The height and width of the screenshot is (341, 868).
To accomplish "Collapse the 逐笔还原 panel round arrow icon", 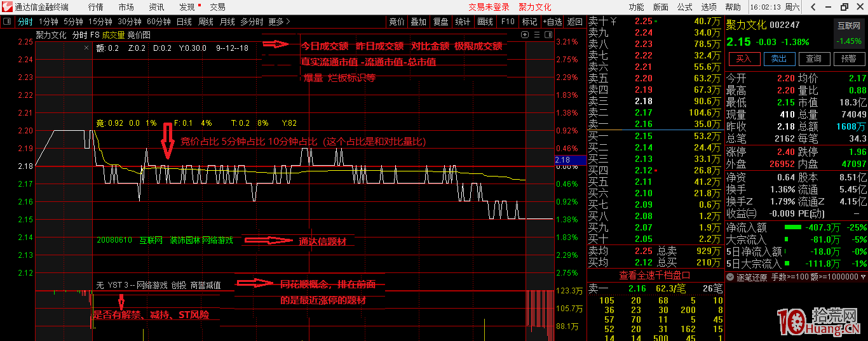I will 731,277.
